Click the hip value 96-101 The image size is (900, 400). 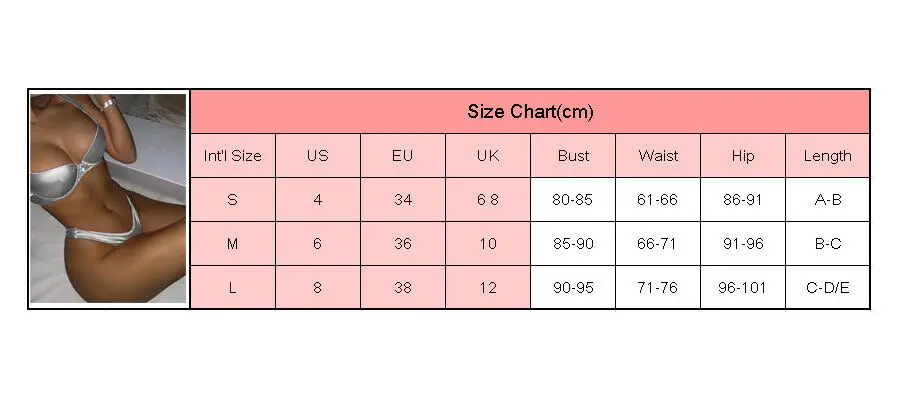(742, 287)
